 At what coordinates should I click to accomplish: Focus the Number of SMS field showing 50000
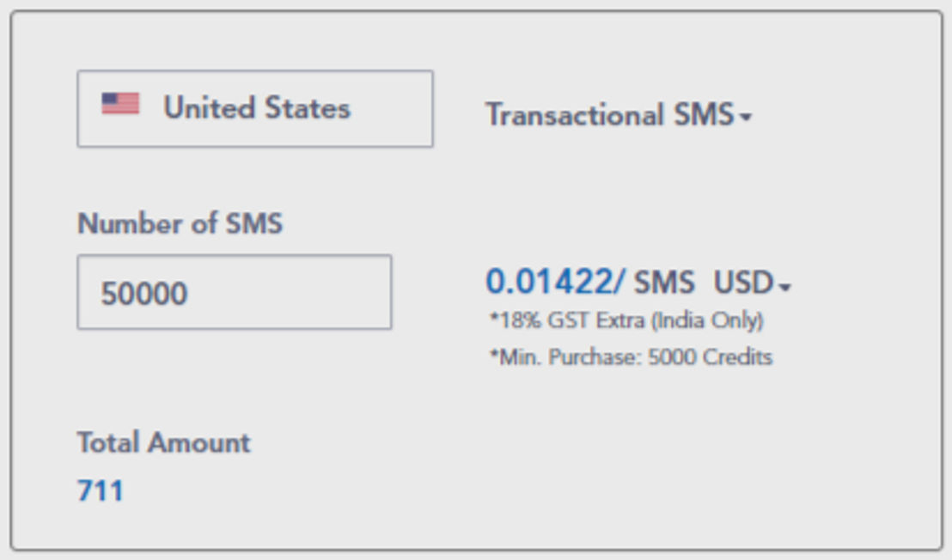[x=235, y=292]
